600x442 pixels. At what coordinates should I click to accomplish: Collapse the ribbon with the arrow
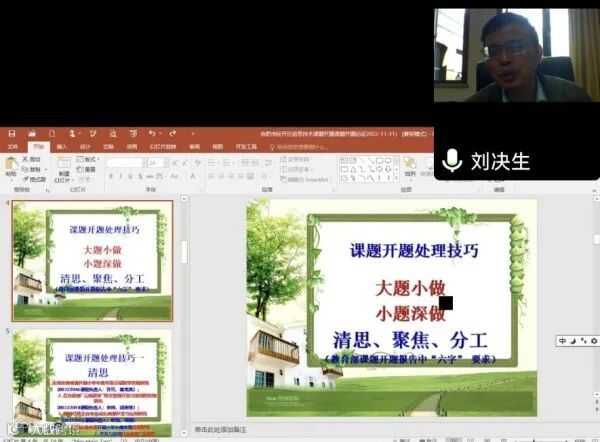coord(594,190)
